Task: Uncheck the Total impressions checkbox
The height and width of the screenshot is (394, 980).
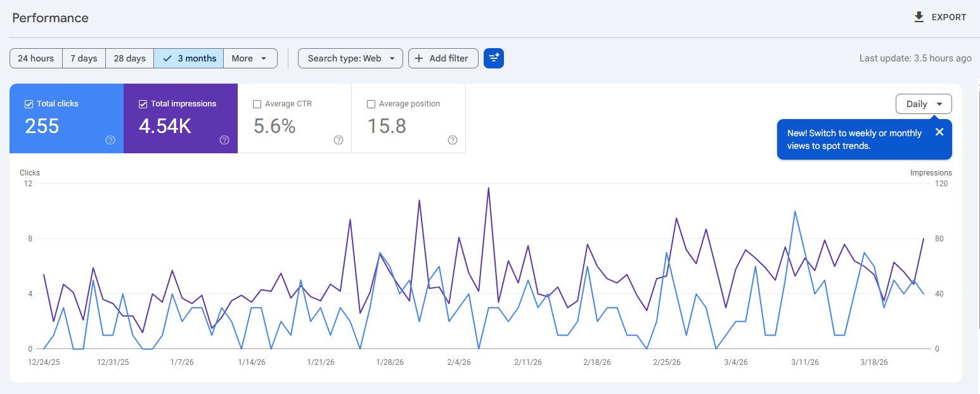Action: [143, 104]
